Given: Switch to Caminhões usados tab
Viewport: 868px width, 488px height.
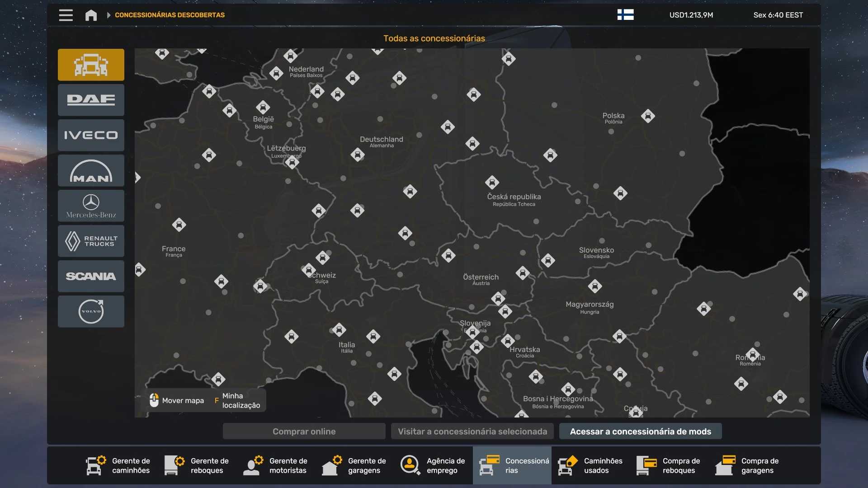Looking at the screenshot, I should [590, 465].
